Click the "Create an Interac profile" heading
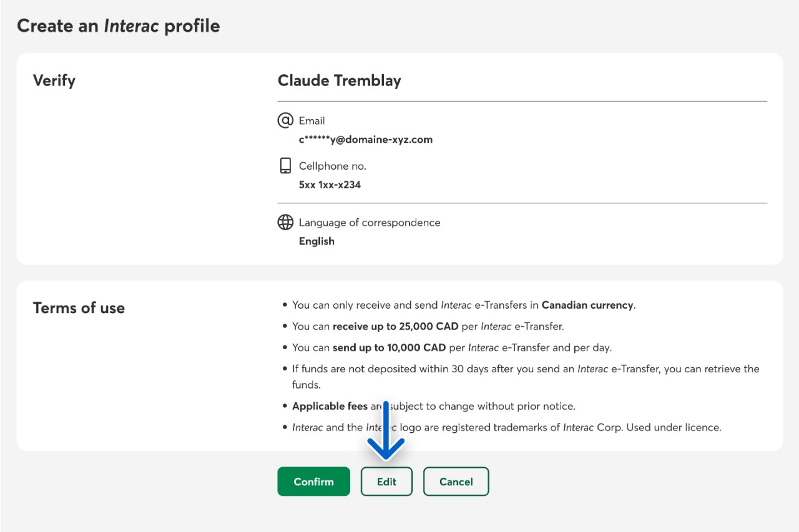 [x=118, y=26]
